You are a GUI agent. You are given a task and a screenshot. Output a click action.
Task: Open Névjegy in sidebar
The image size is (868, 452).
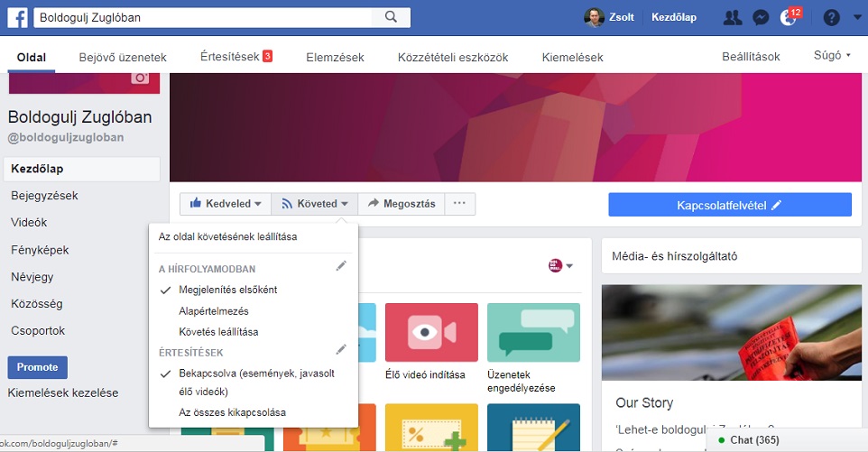pos(32,277)
